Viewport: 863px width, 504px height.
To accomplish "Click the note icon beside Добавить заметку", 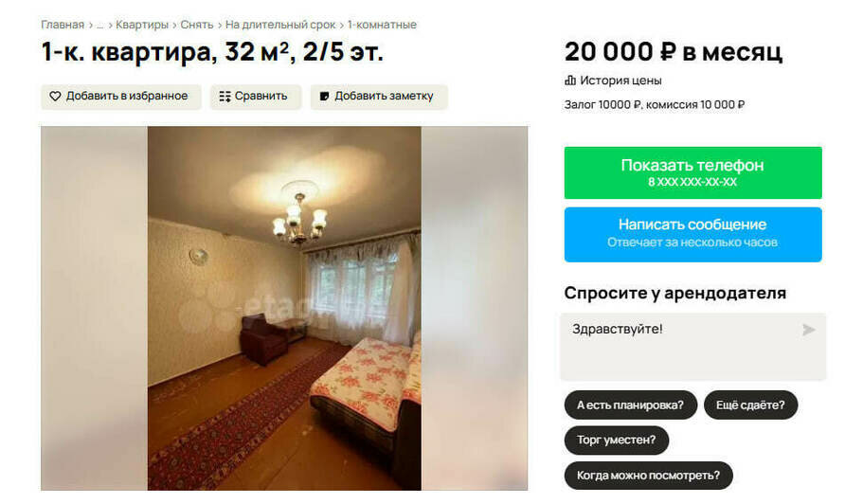I will click(x=325, y=97).
